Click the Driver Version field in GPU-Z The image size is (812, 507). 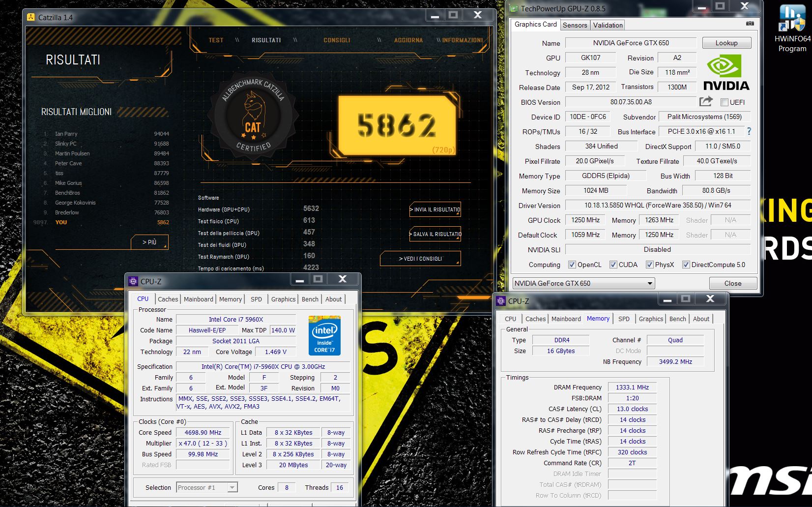[658, 205]
